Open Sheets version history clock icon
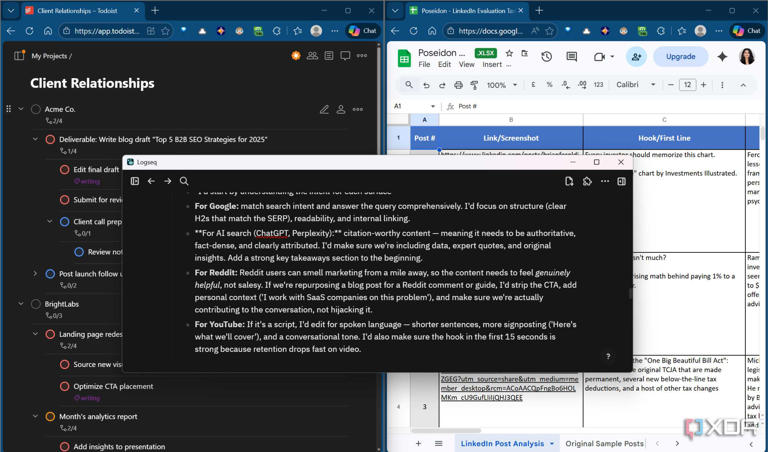This screenshot has height=452, width=768. pos(547,57)
